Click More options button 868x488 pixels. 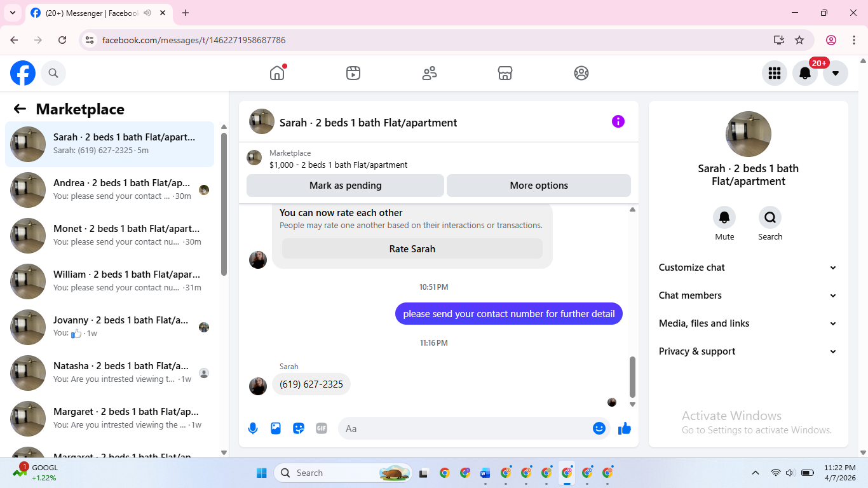[539, 186]
